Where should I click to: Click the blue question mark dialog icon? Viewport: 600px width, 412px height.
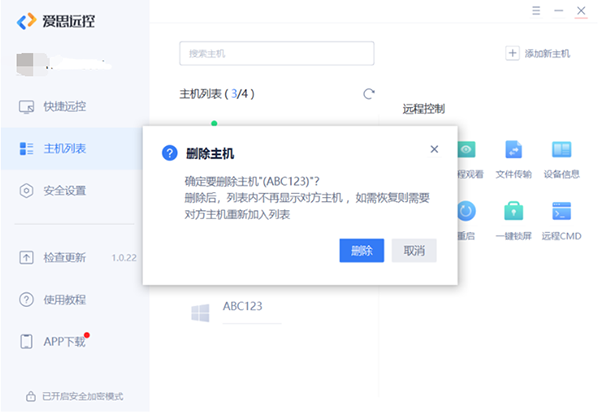[170, 153]
